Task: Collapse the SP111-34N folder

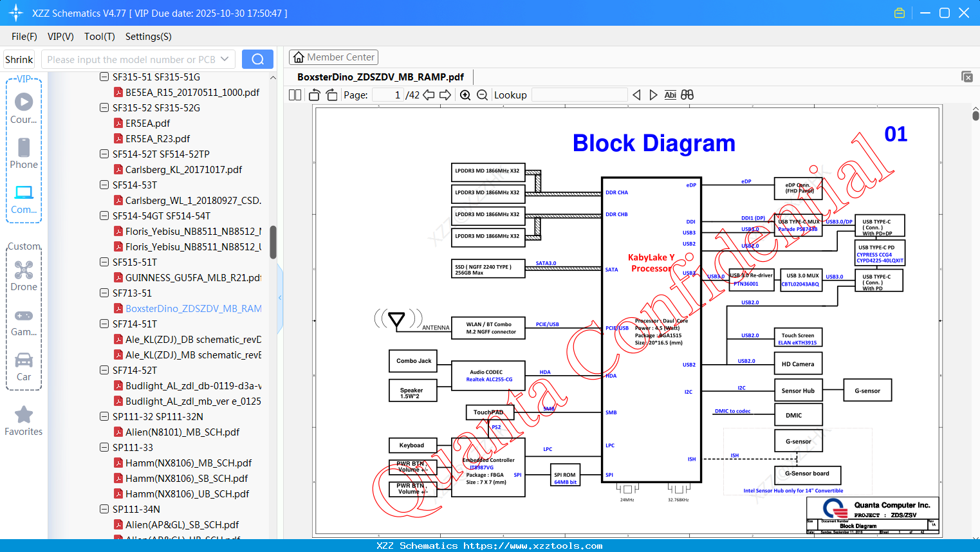Action: tap(104, 509)
